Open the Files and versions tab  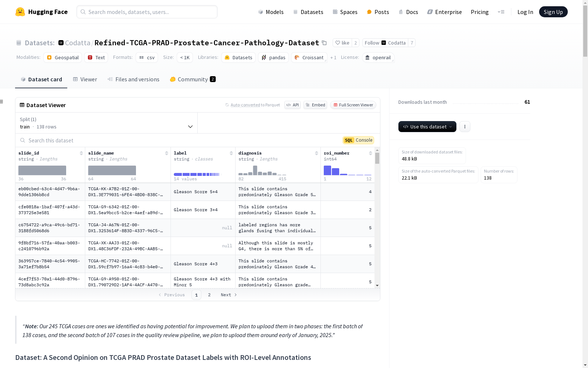point(133,79)
